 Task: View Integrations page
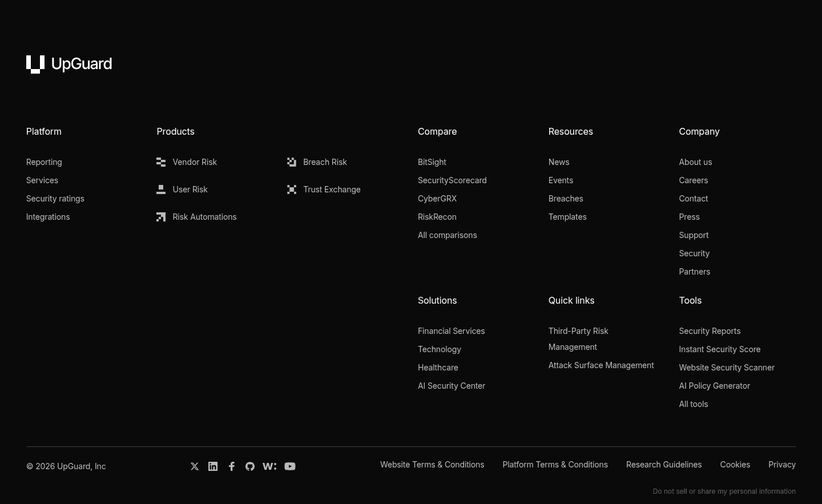(x=48, y=217)
